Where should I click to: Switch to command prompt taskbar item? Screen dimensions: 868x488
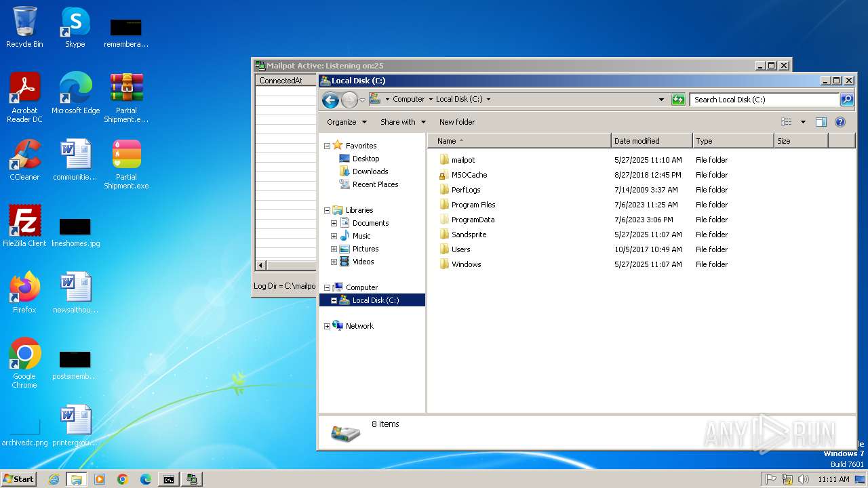pos(168,479)
